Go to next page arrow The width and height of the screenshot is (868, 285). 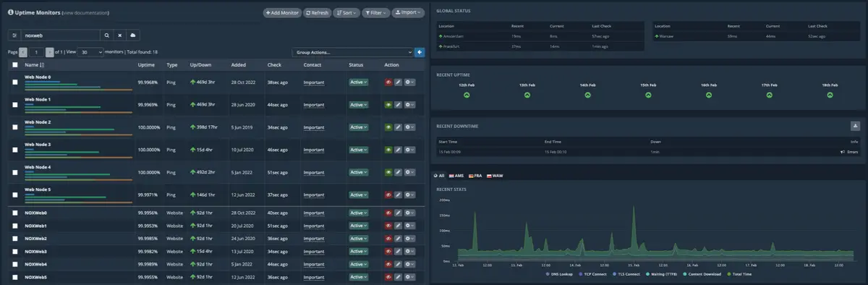(x=49, y=52)
